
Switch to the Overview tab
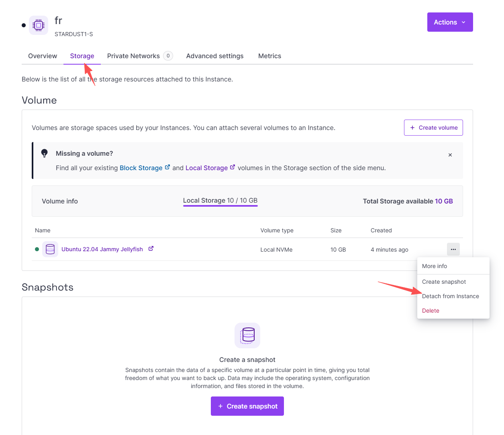[43, 56]
